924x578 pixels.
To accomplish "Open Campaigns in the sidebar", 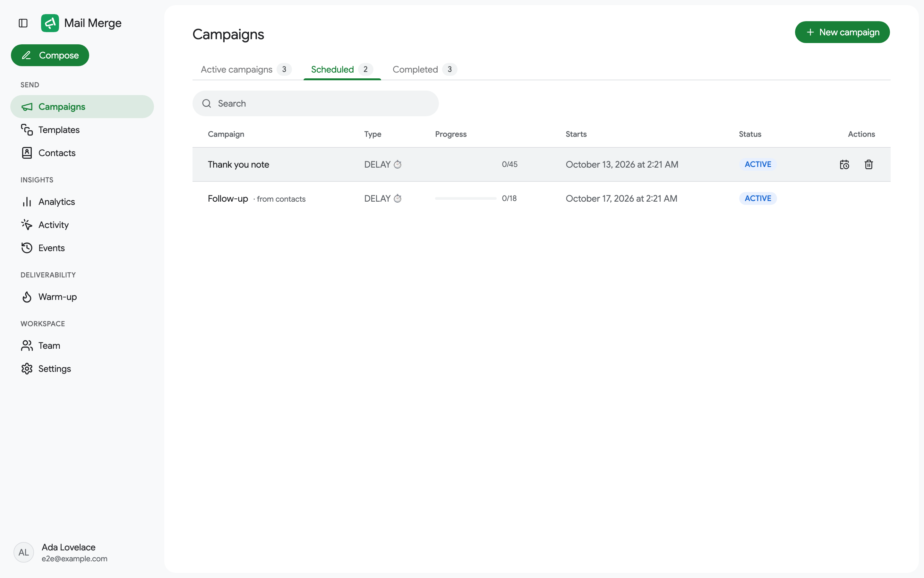I will 82,107.
